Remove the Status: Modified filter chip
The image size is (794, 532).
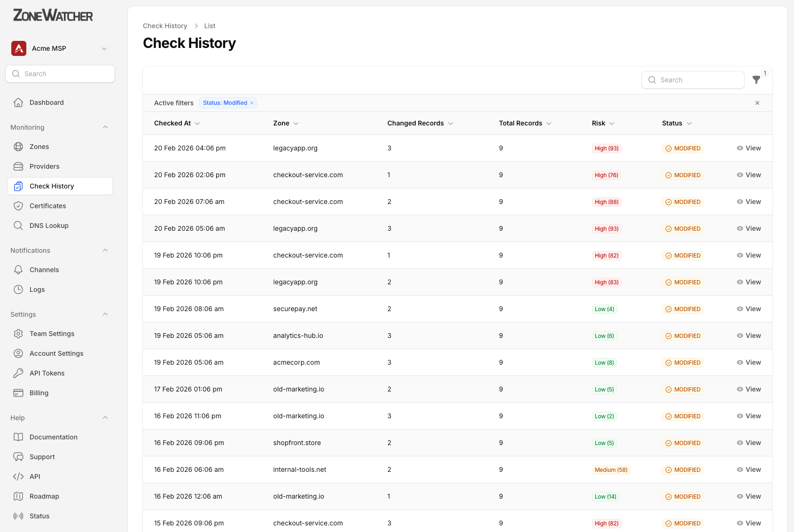coord(252,102)
